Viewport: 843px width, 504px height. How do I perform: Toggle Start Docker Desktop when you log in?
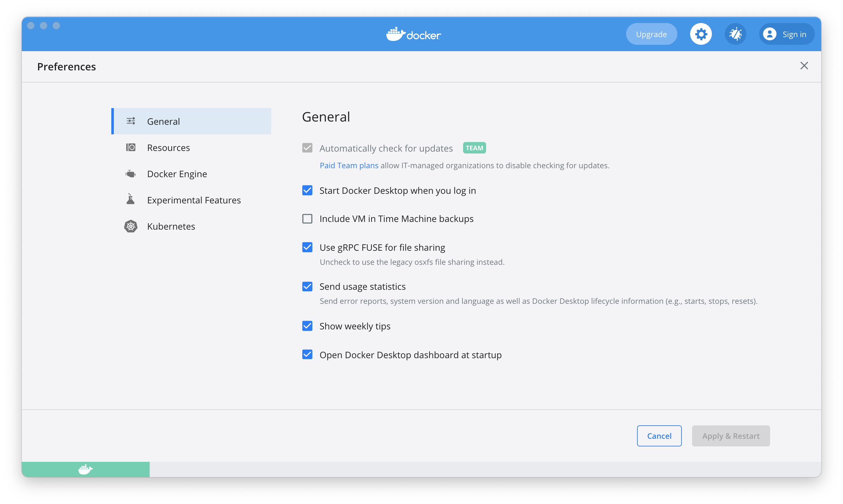point(307,190)
